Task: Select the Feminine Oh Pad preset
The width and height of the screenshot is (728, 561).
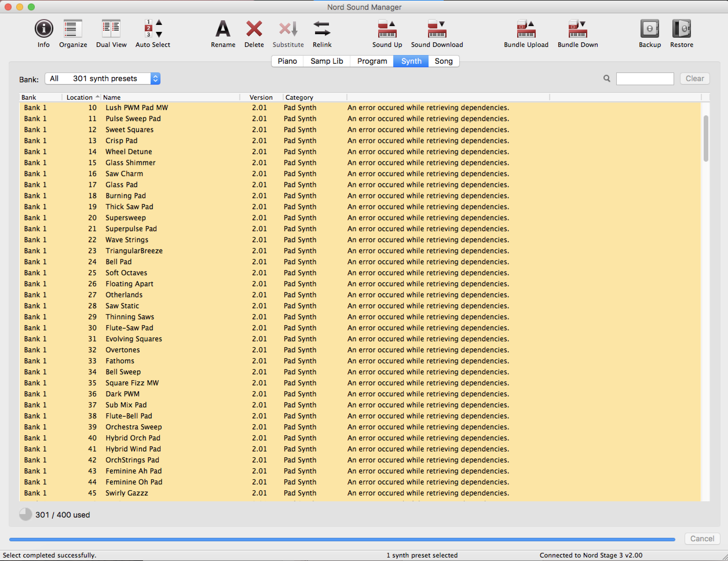Action: [x=360, y=482]
